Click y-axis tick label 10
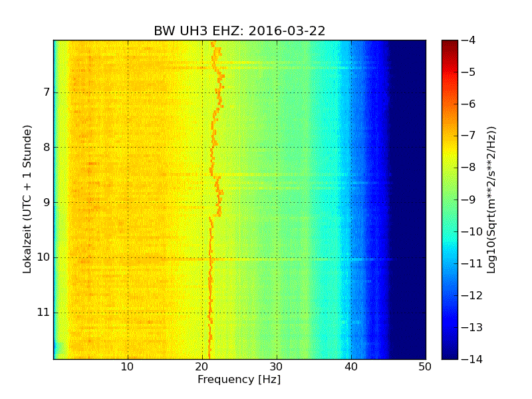532x399 pixels. (43, 257)
